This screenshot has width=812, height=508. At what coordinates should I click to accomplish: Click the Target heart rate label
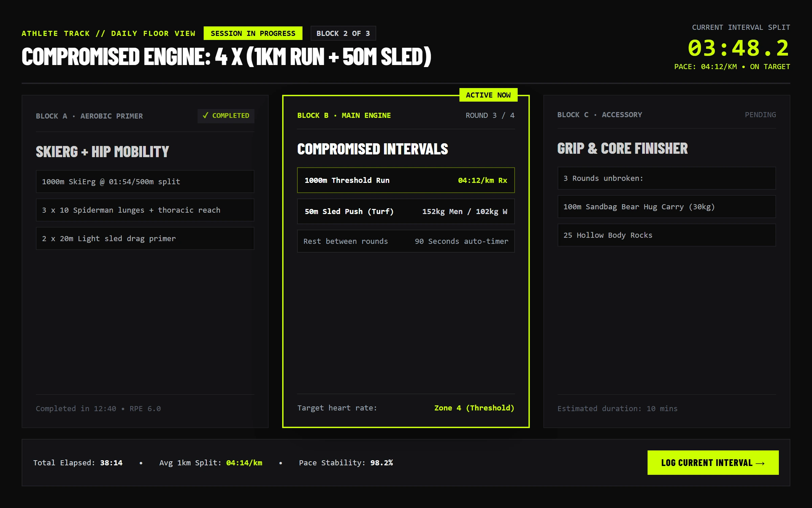click(x=337, y=408)
